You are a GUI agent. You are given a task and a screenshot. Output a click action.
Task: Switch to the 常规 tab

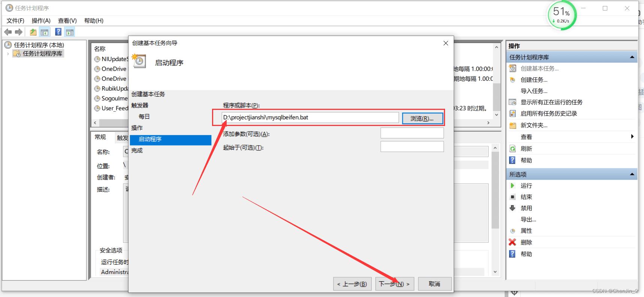pyautogui.click(x=100, y=137)
